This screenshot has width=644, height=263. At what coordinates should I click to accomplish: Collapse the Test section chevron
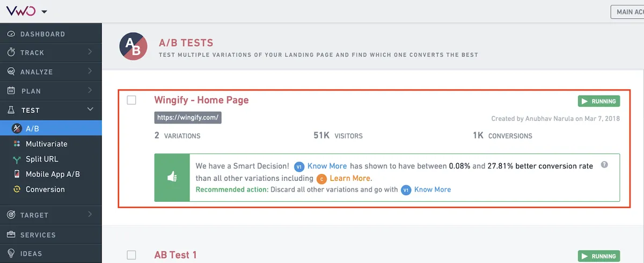click(x=90, y=109)
